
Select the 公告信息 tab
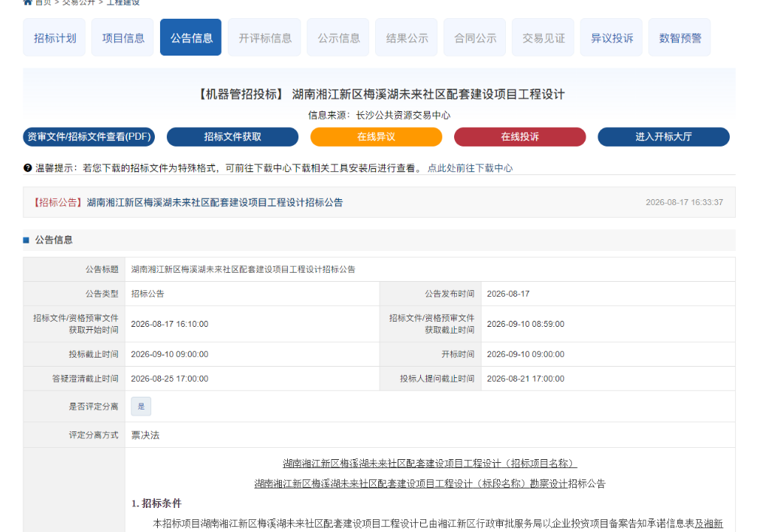[x=191, y=38]
